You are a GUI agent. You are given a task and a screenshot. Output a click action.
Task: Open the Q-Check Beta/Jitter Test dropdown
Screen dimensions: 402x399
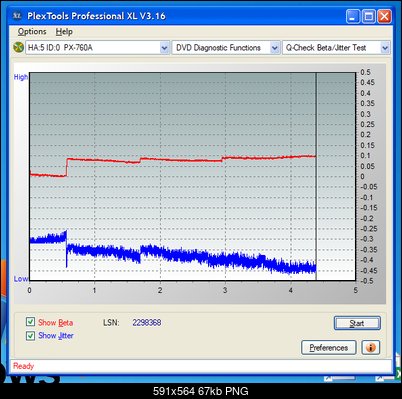tap(336, 48)
